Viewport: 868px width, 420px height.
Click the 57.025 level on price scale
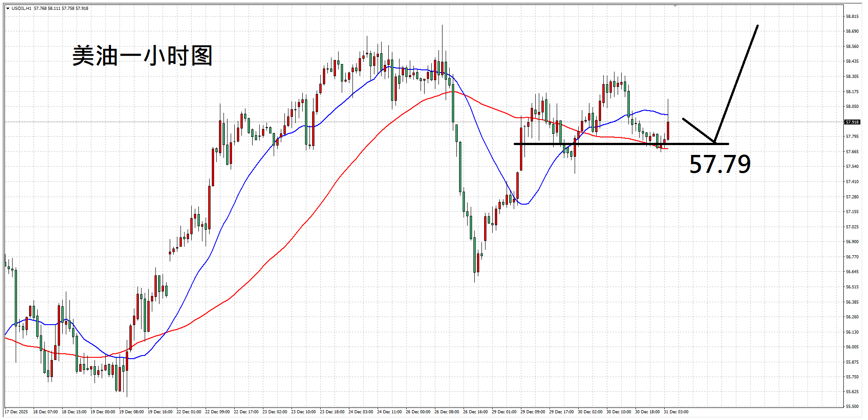coord(852,227)
